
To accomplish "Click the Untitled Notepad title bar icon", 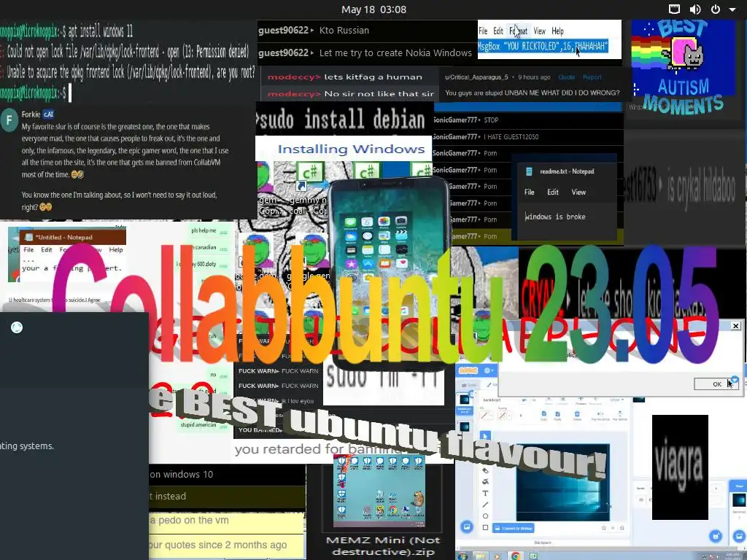I will point(28,237).
